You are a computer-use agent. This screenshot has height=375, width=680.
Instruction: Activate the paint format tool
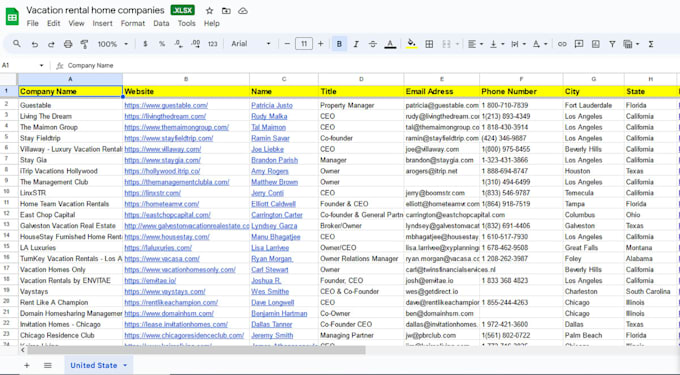point(85,44)
